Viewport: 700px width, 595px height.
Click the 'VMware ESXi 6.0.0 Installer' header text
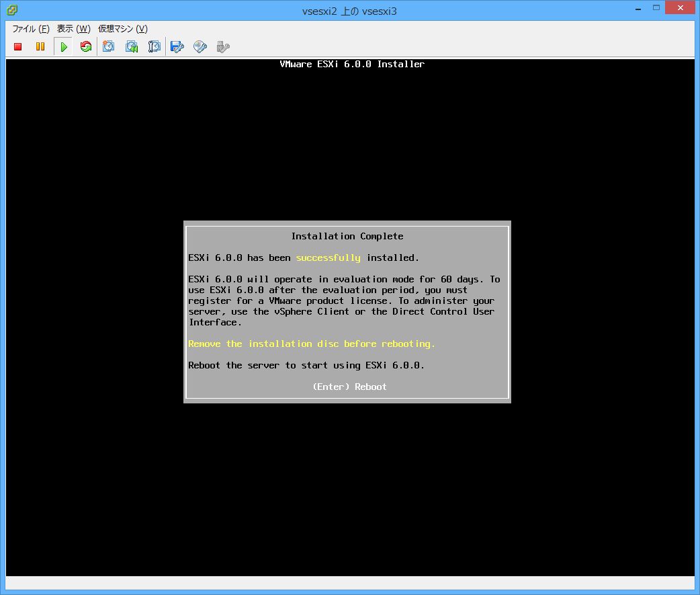[x=352, y=64]
